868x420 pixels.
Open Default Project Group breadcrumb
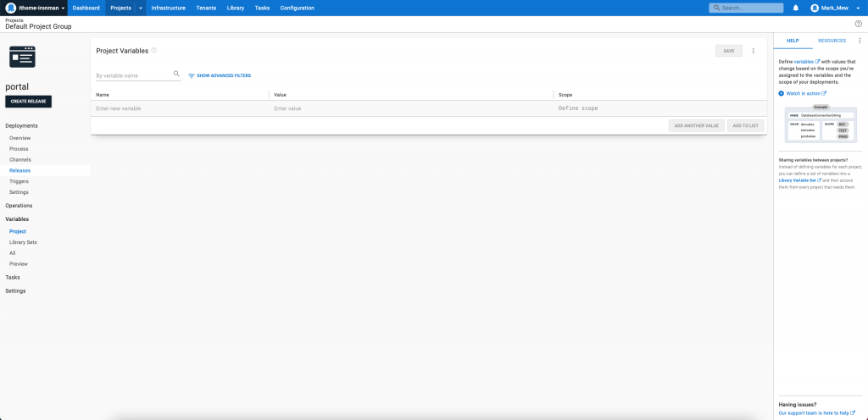coord(38,26)
